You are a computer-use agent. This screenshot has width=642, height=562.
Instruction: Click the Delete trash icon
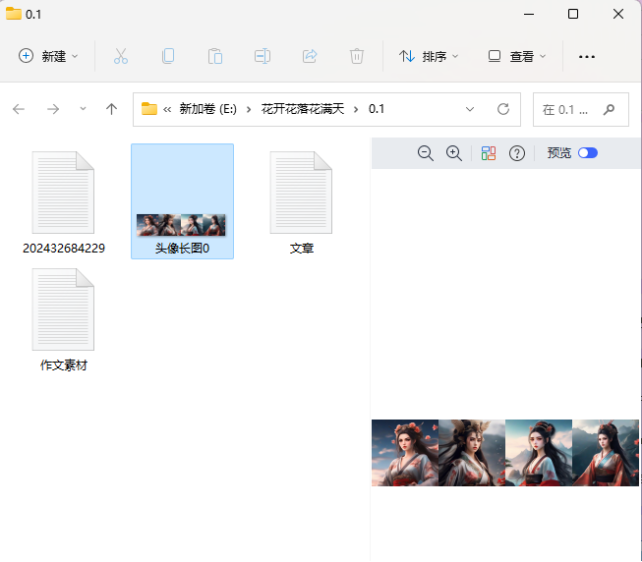coord(357,56)
